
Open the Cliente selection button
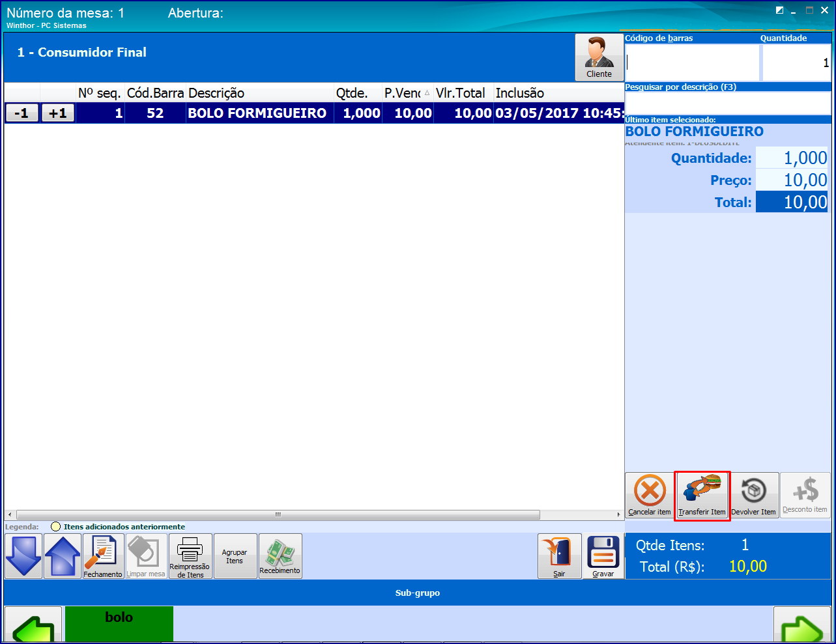click(599, 57)
